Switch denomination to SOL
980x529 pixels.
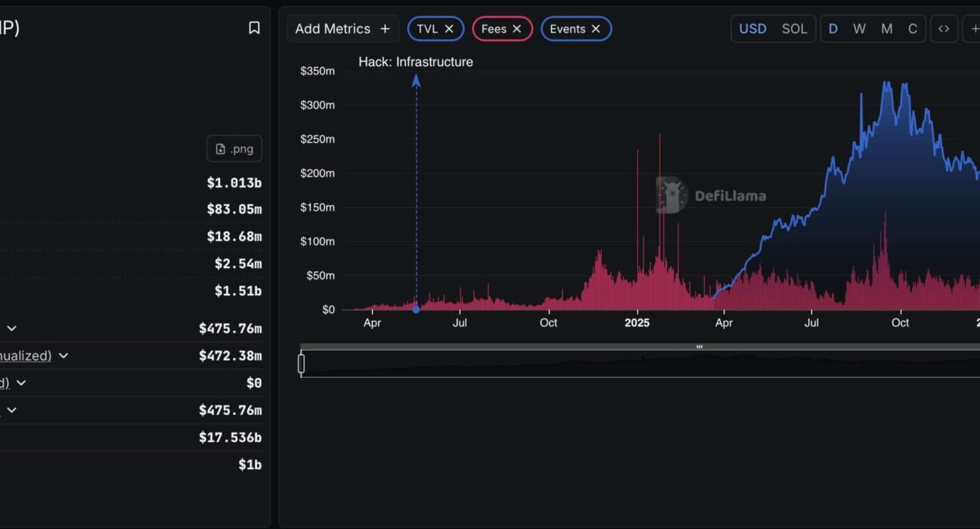(794, 29)
